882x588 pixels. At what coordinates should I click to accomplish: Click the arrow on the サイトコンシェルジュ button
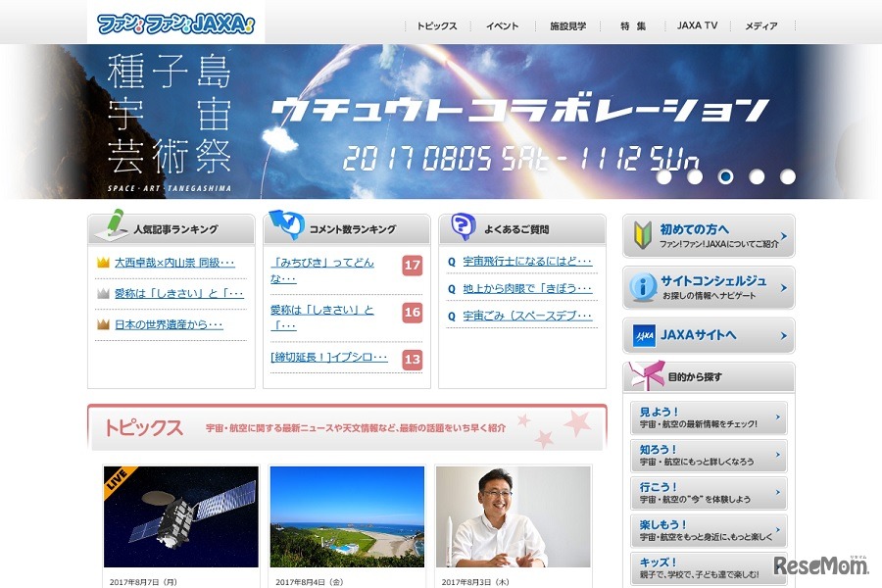[784, 287]
